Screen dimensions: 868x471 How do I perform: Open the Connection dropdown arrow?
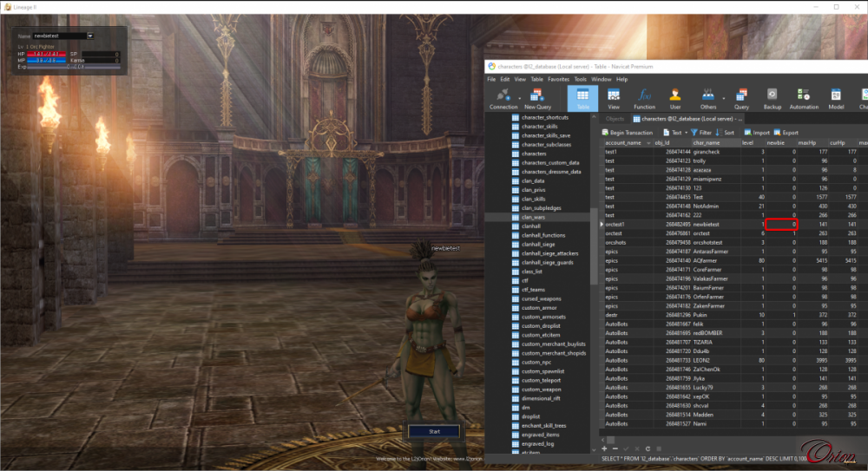coord(519,99)
